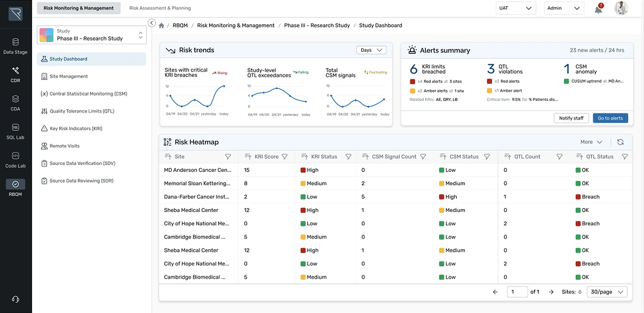This screenshot has height=313, width=644.
Task: Toggle sort on the Site column
Action: [168, 157]
